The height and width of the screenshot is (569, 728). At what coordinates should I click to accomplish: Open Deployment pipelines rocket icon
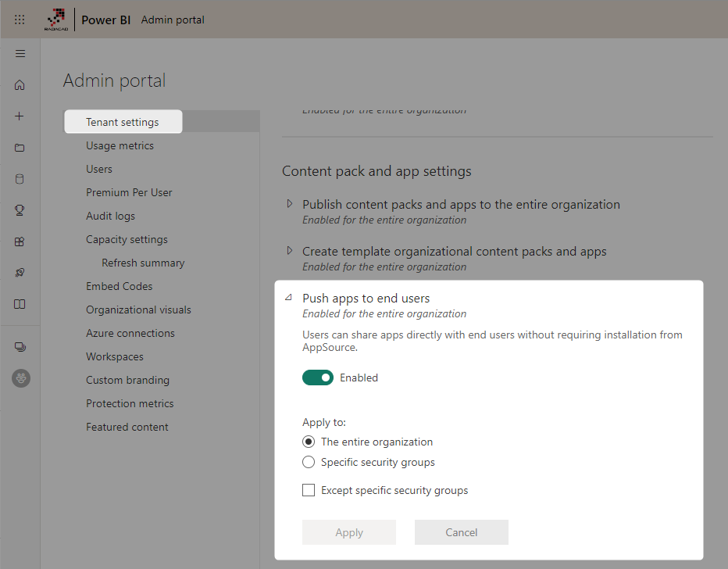click(x=20, y=273)
